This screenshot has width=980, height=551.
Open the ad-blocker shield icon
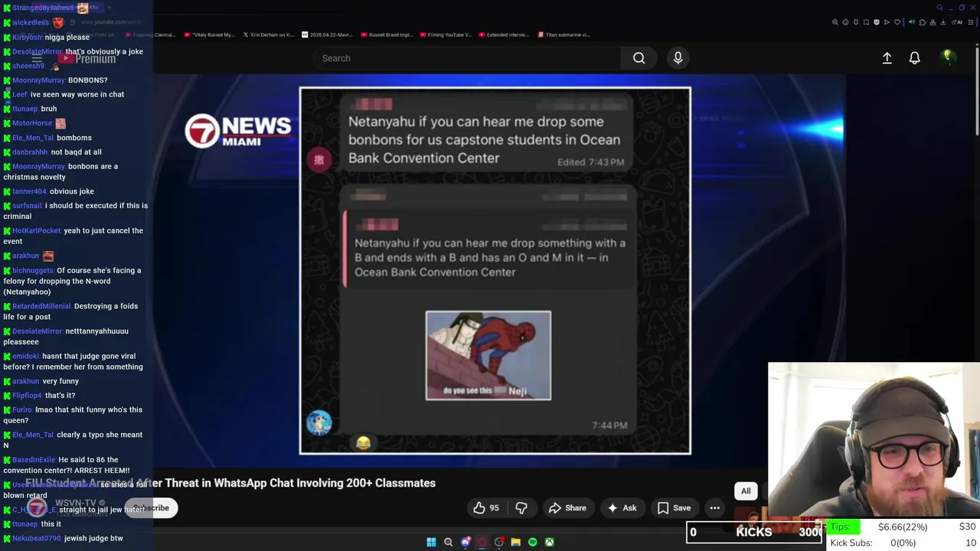tap(877, 22)
